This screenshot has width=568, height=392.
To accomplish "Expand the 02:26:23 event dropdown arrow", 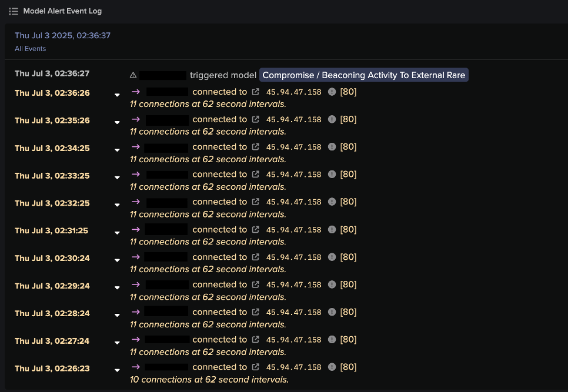I will click(117, 370).
